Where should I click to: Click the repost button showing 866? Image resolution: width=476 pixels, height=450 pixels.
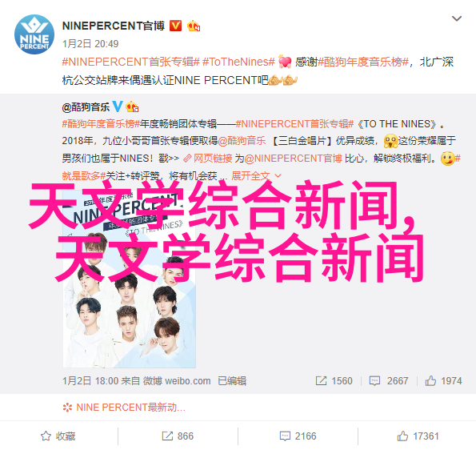click(178, 436)
